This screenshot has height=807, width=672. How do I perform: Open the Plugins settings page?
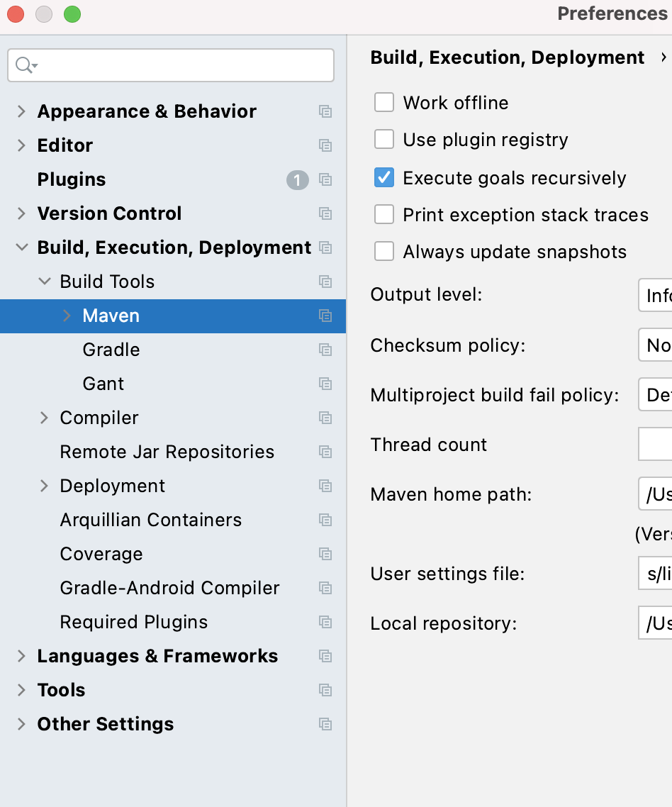click(x=72, y=179)
